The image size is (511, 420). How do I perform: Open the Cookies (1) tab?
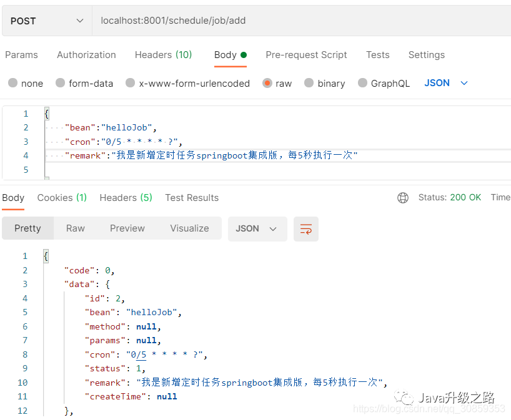pos(62,198)
